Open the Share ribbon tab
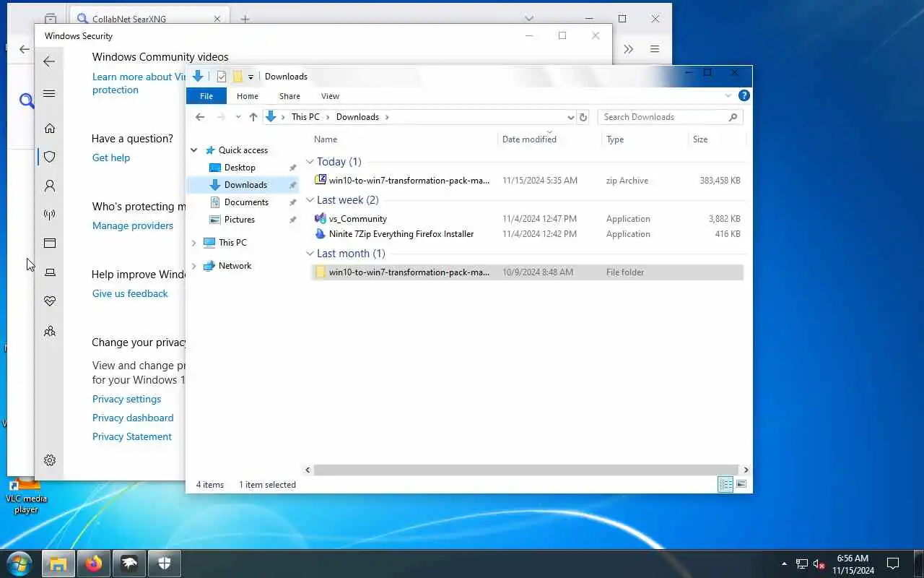The width and height of the screenshot is (924, 578). coord(289,96)
